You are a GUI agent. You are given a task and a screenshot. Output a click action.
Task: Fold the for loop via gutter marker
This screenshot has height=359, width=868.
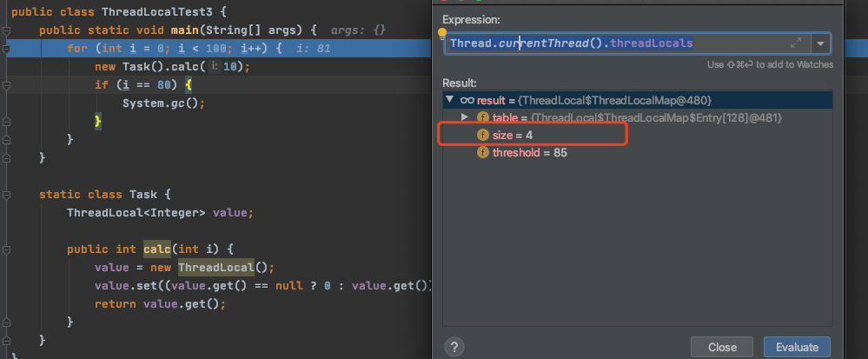coord(6,49)
